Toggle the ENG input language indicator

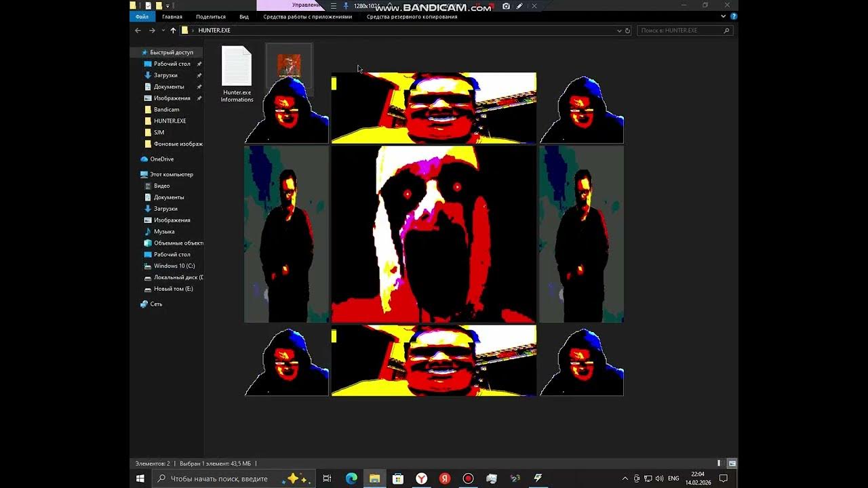(x=673, y=479)
